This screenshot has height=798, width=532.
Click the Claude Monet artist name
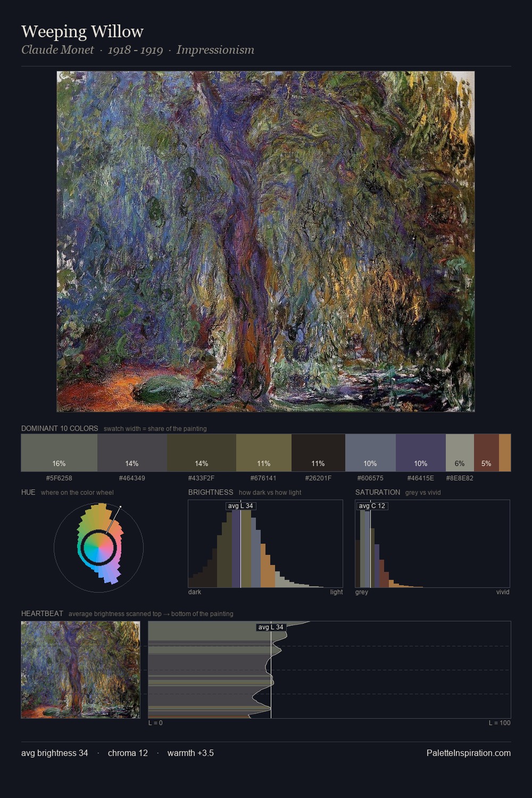click(x=57, y=50)
